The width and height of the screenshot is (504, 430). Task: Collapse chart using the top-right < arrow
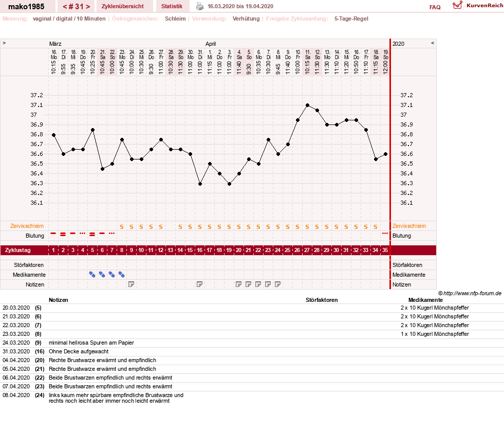(x=433, y=43)
